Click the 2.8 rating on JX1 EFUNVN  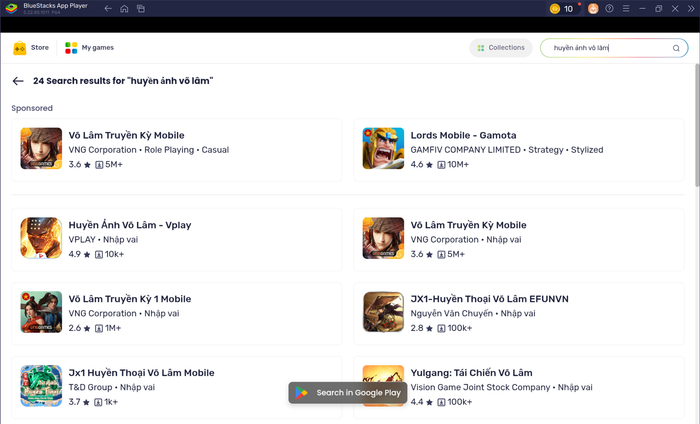417,328
